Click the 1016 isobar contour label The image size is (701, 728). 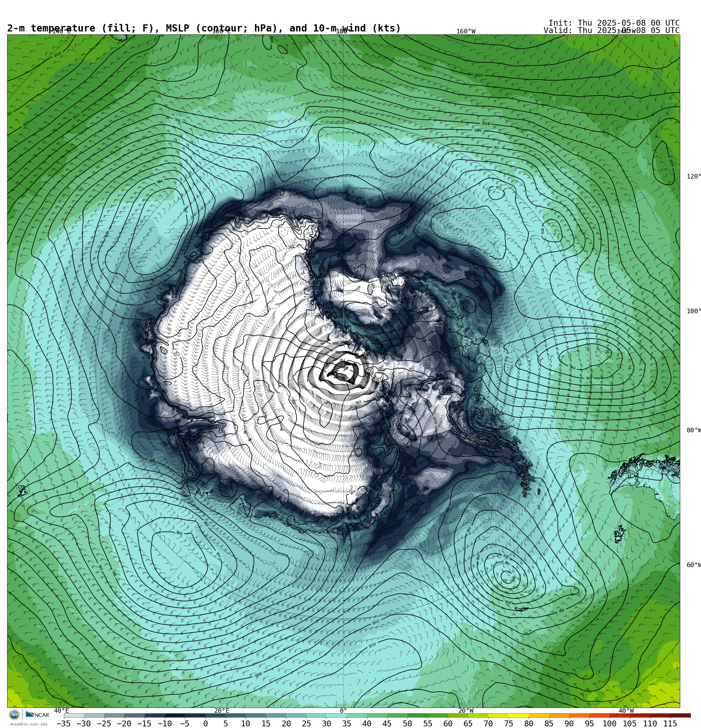tap(372, 646)
